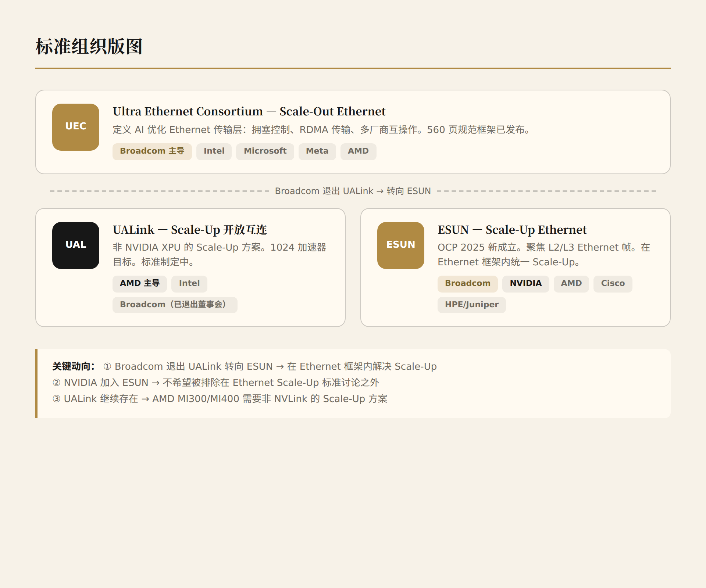This screenshot has height=588, width=706.
Task: Select the AMD tag in ESUN card
Action: tap(571, 284)
